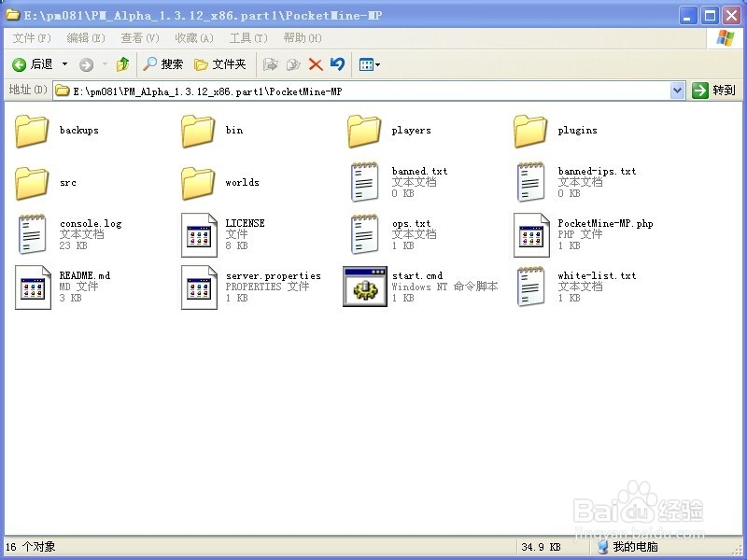Click the README.md file name
The height and width of the screenshot is (560, 747).
pyautogui.click(x=85, y=275)
